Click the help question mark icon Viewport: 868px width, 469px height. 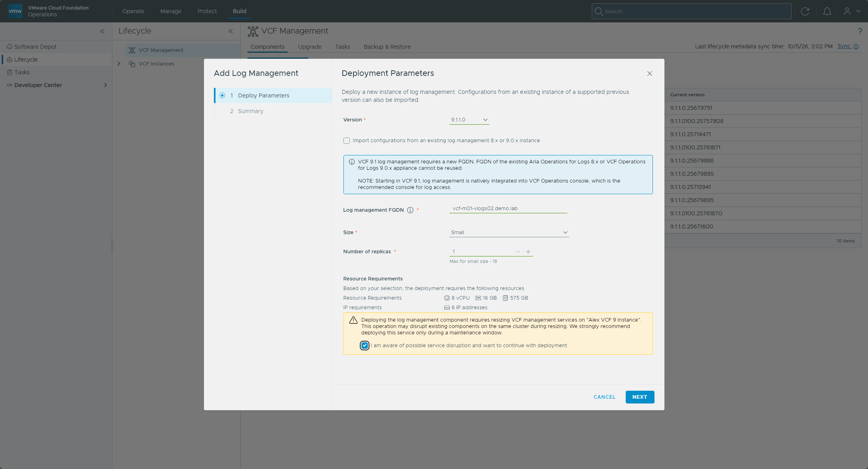coord(860,31)
